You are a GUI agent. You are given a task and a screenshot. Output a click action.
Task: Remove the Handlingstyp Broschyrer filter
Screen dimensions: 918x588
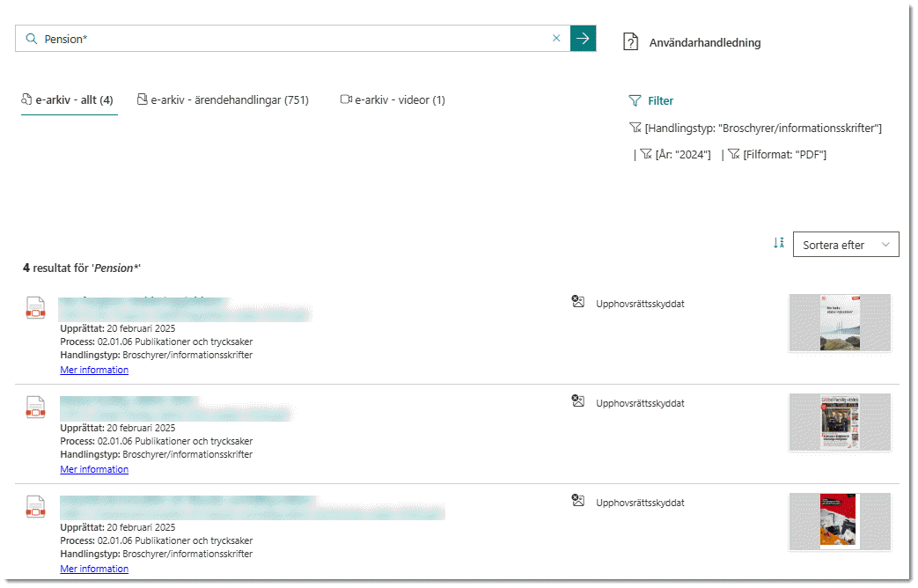click(x=756, y=129)
